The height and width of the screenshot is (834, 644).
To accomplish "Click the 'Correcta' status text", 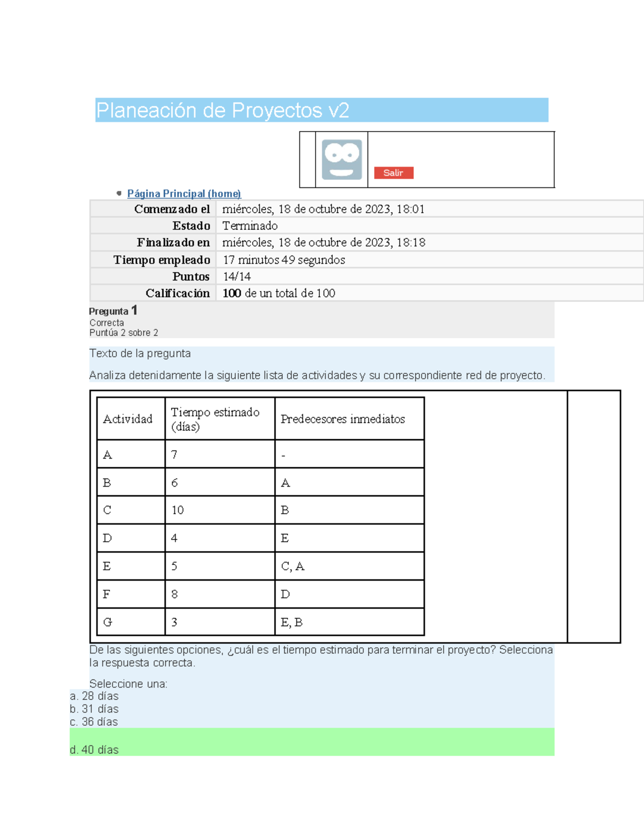I will coord(107,323).
